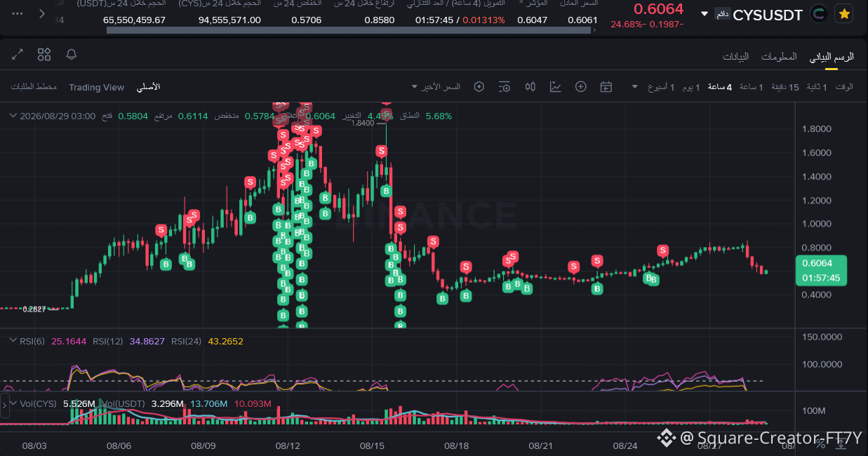Click the price alert bell icon
This screenshot has width=868, height=456.
tap(71, 54)
